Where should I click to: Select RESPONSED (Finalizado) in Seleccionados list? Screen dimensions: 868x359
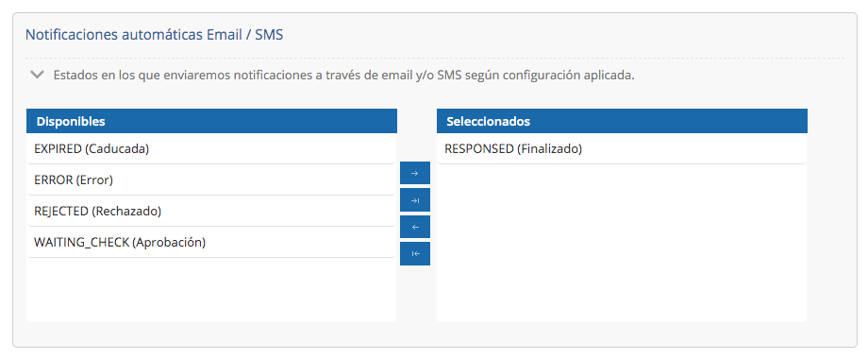point(622,148)
